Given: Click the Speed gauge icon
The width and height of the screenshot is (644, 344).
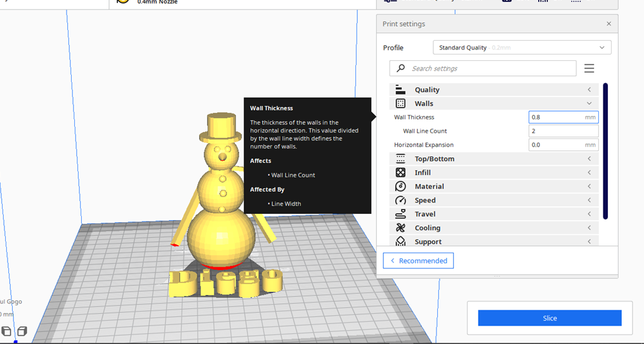Looking at the screenshot, I should (x=400, y=200).
